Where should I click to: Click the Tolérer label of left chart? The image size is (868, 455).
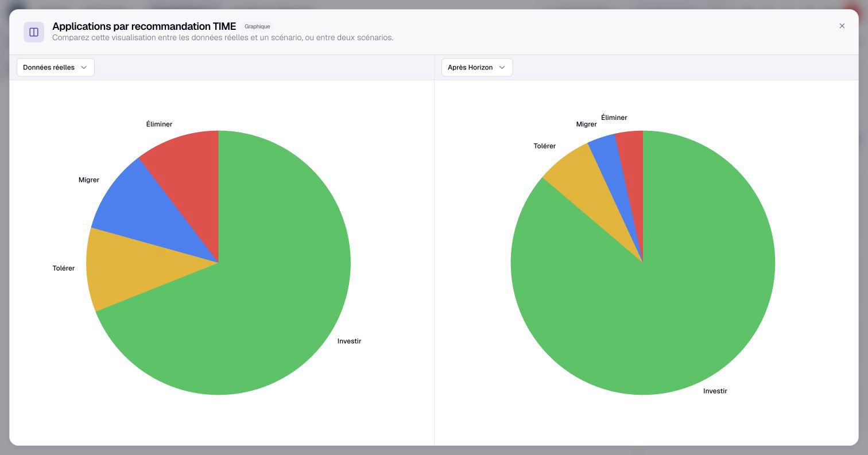[64, 268]
